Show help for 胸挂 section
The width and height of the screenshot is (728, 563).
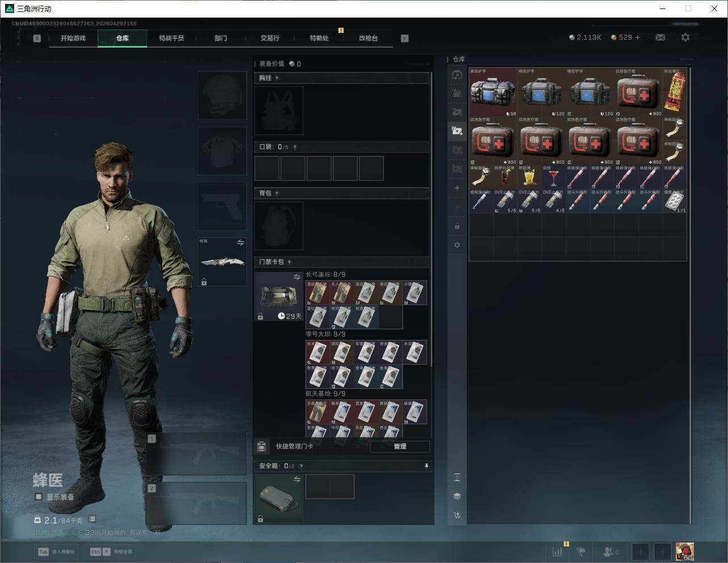(277, 78)
